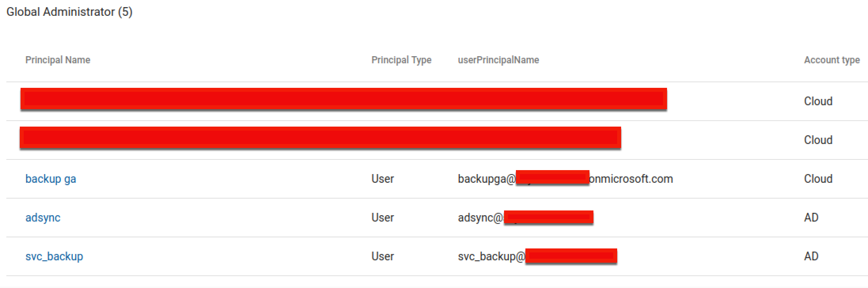Sort by the Account type column header
Viewport: 868px width, 288px height.
pyautogui.click(x=832, y=60)
